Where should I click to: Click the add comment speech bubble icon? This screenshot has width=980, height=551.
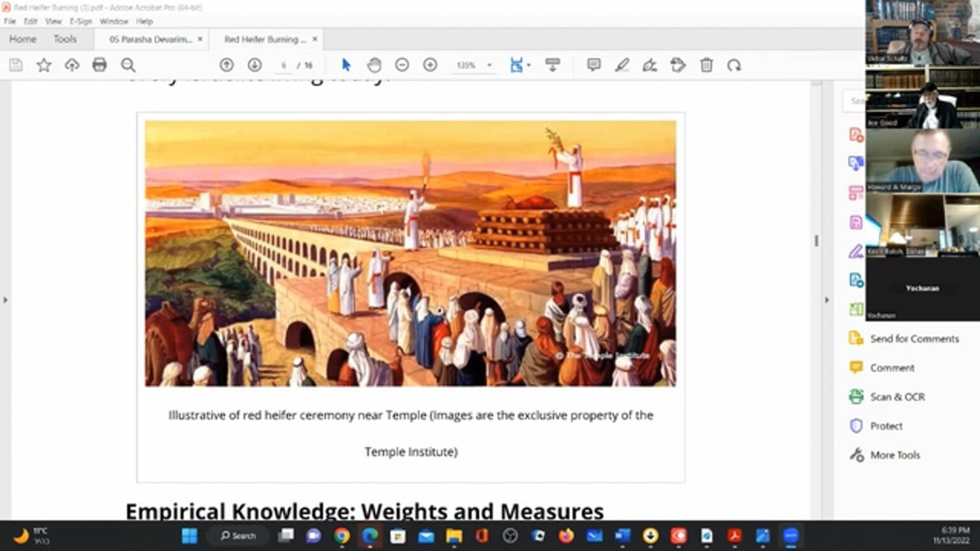pos(593,65)
